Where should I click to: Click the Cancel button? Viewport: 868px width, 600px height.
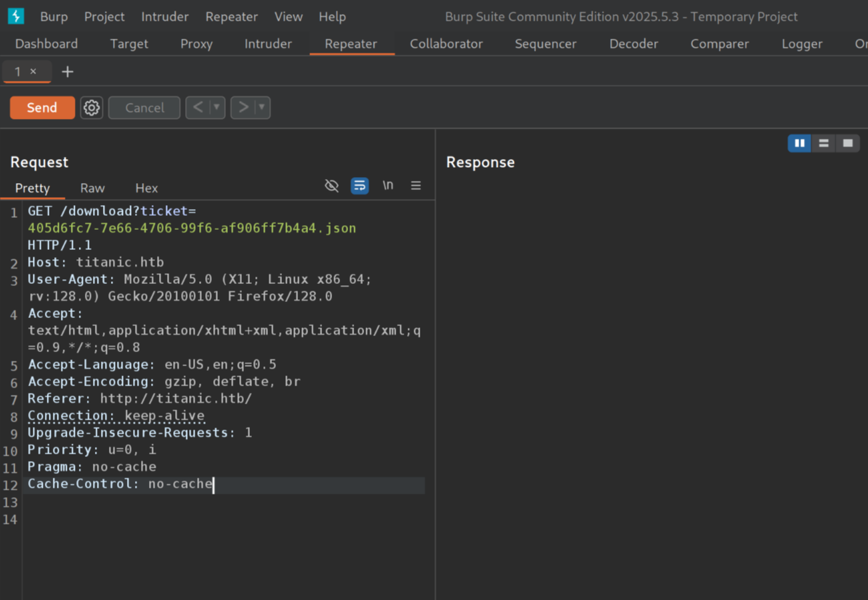pos(144,108)
